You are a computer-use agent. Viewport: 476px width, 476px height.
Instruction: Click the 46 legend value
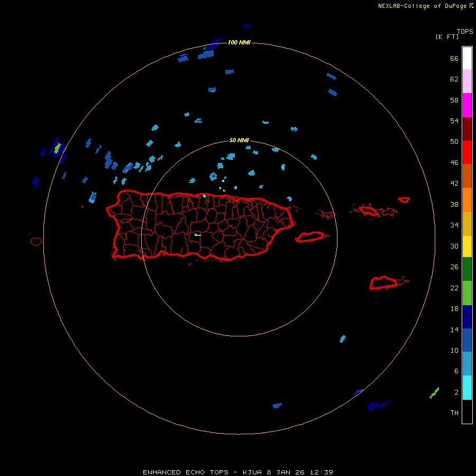[454, 163]
